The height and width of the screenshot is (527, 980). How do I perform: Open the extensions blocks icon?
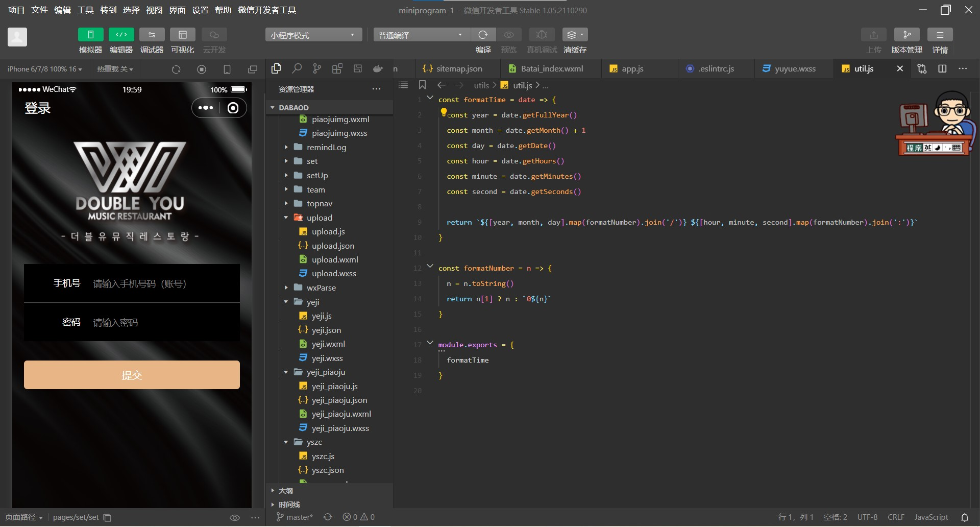tap(337, 68)
